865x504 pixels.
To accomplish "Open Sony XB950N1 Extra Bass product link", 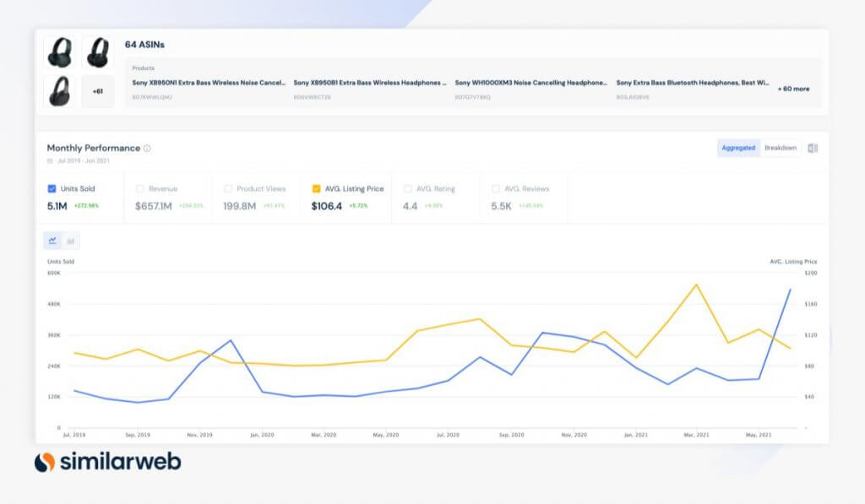I will tap(209, 83).
